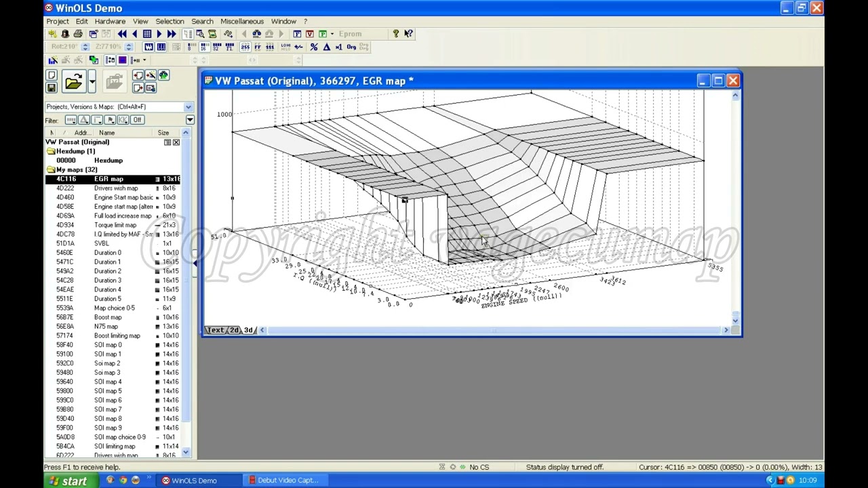Open dropdown arrow next to P icon

click(332, 34)
